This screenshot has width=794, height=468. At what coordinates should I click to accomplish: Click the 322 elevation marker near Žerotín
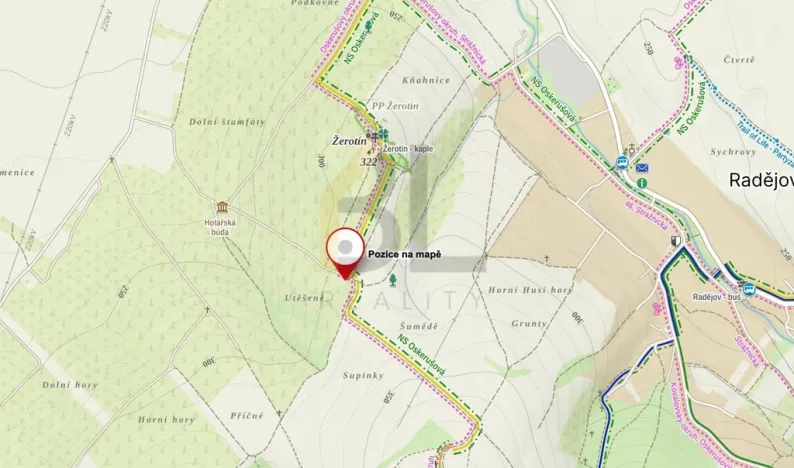pos(369,162)
